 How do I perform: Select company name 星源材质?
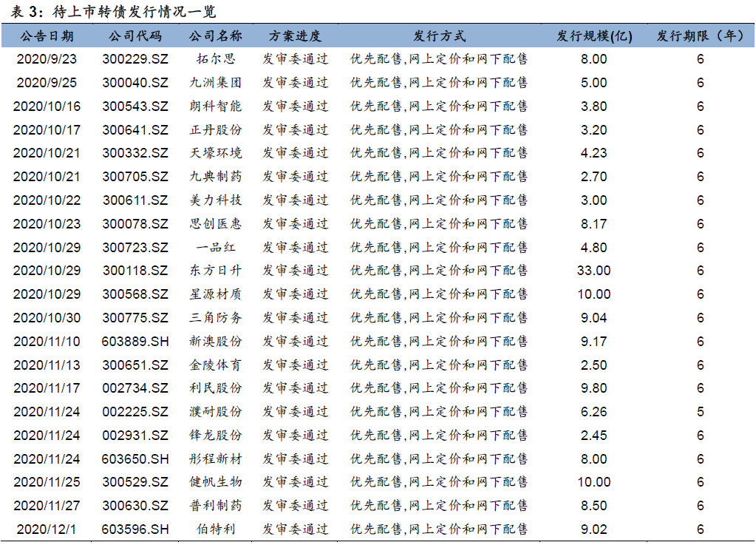coord(216,294)
